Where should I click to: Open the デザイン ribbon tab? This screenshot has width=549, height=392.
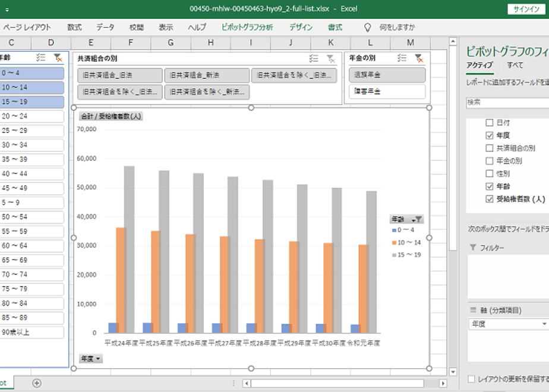click(x=301, y=27)
